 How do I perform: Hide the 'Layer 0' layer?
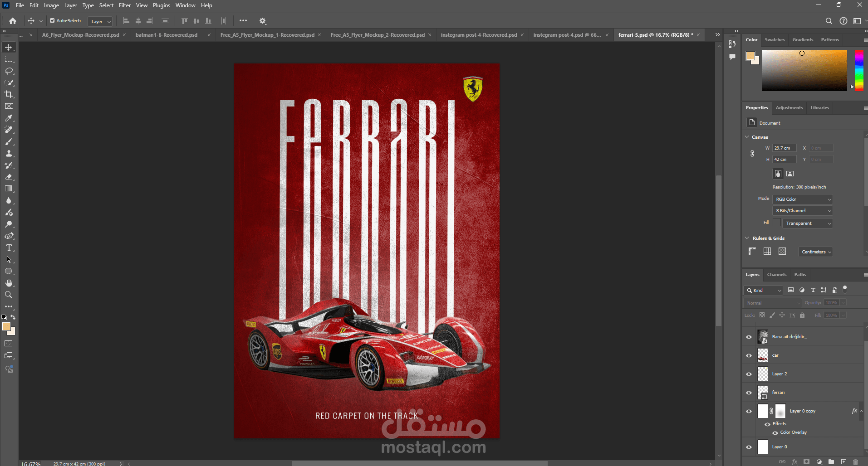coord(749,447)
